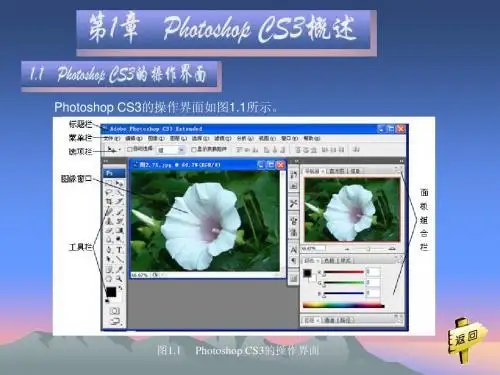Select the Eyedropper tool
Image resolution: width=500 pixels, height=375 pixels.
click(119, 269)
